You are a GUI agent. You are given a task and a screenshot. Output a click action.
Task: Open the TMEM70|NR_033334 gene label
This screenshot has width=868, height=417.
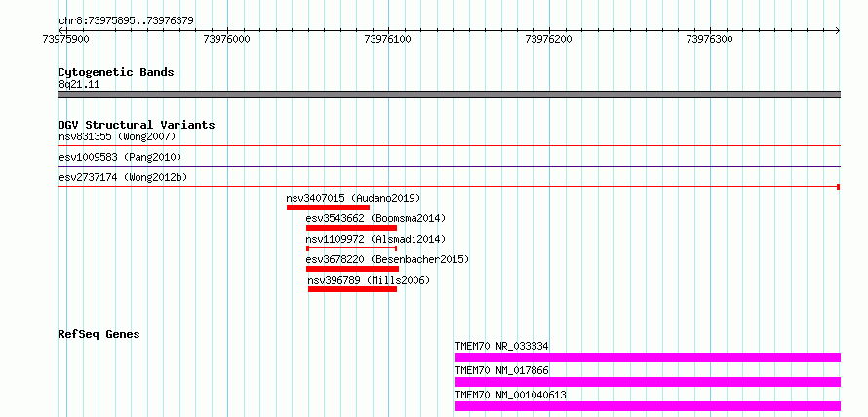pos(501,346)
